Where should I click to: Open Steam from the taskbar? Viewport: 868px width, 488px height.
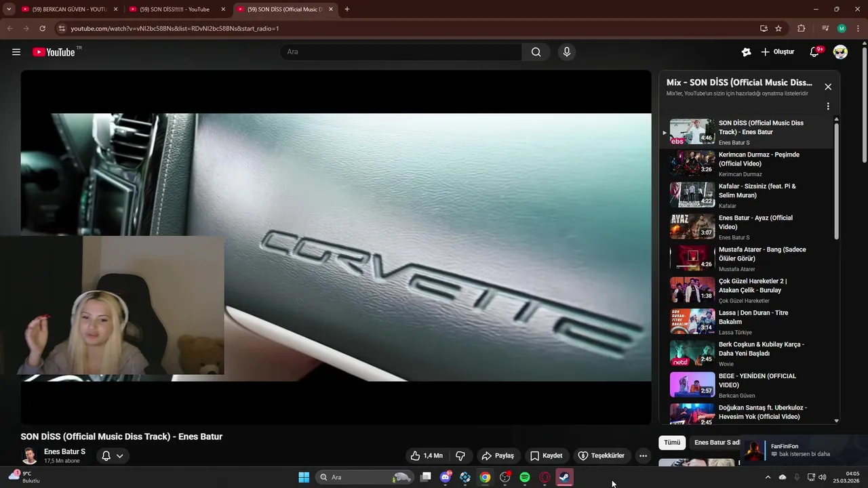click(x=564, y=477)
